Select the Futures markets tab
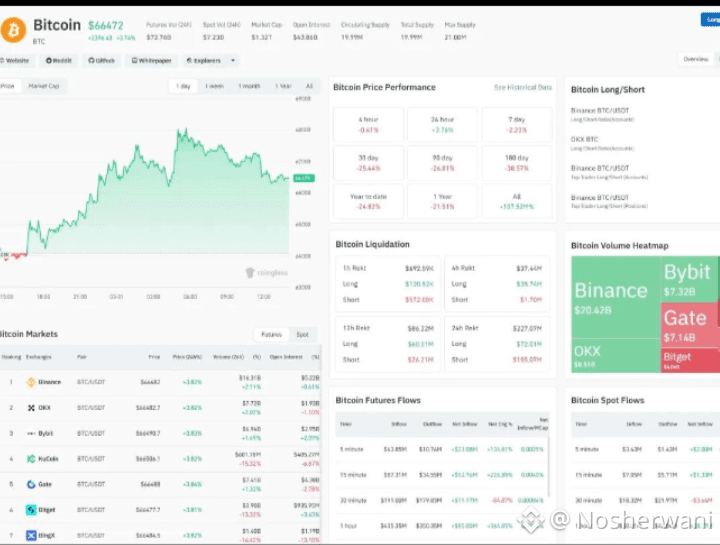 click(271, 334)
